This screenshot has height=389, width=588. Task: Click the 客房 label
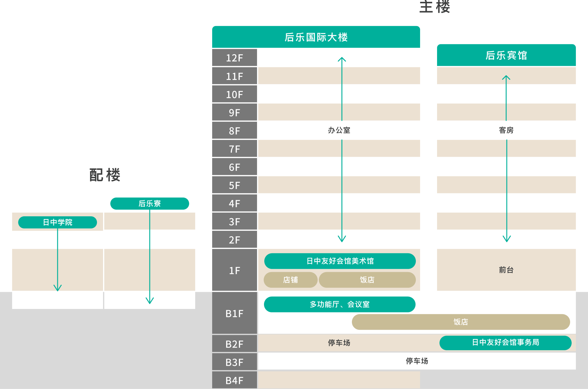(506, 130)
